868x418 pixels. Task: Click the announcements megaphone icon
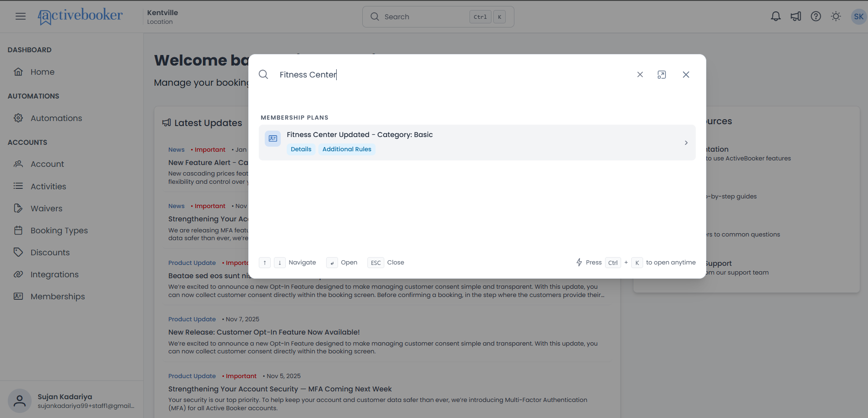tap(796, 16)
